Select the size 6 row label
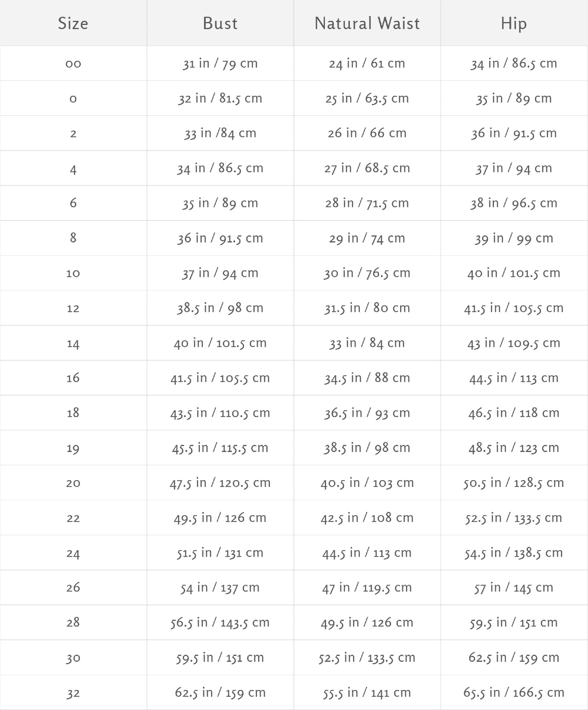588x710 pixels. 73,202
